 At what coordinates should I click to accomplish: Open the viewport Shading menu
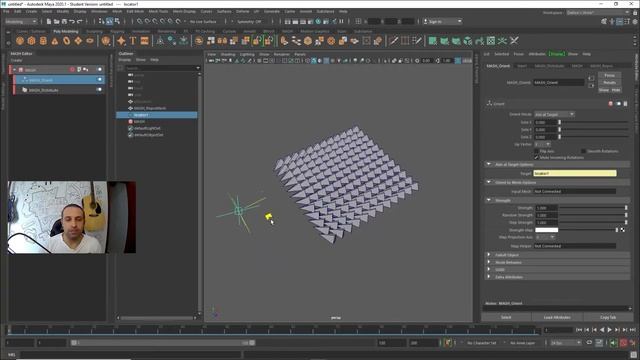pyautogui.click(x=228, y=54)
